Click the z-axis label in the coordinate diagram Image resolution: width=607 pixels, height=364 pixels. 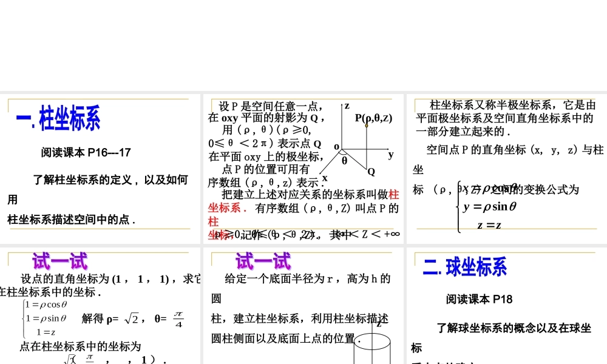tap(347, 106)
